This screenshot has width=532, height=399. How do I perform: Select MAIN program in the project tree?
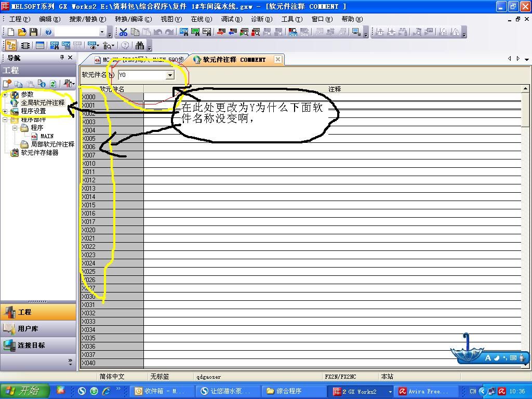click(x=47, y=136)
